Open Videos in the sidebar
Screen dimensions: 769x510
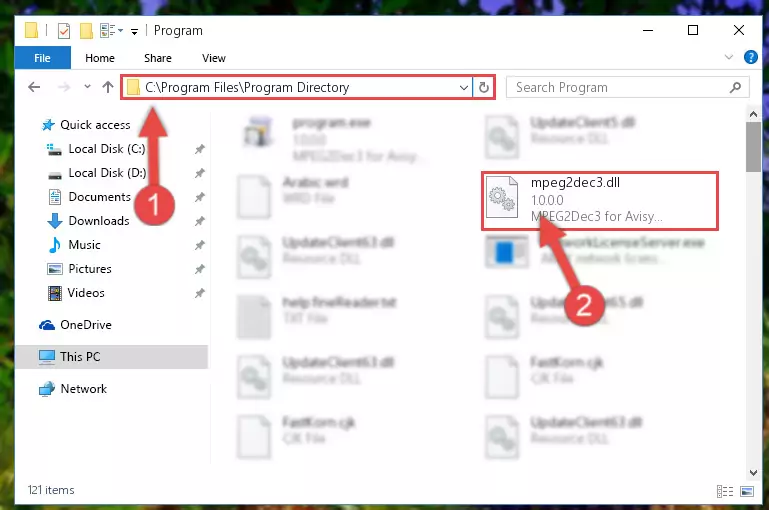coord(76,293)
